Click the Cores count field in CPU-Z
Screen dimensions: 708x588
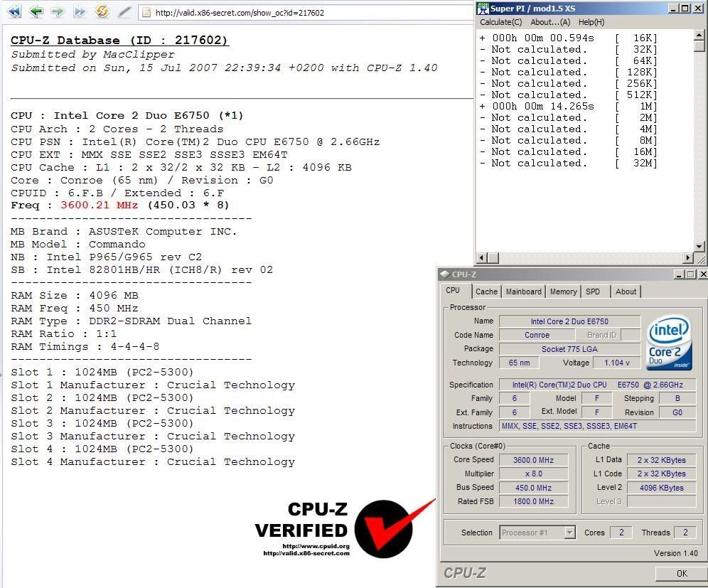coord(621,533)
